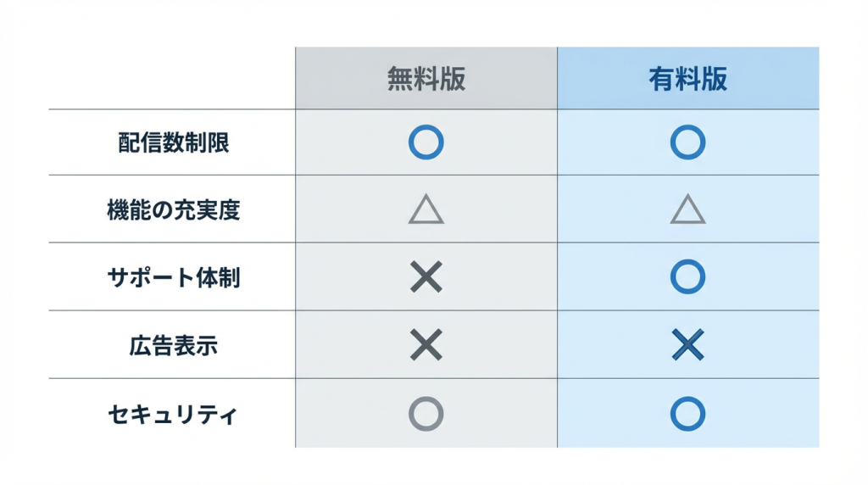This screenshot has width=868, height=485.
Task: Click the circle for 配信数制限 in 有料版 column
Action: [x=687, y=142]
